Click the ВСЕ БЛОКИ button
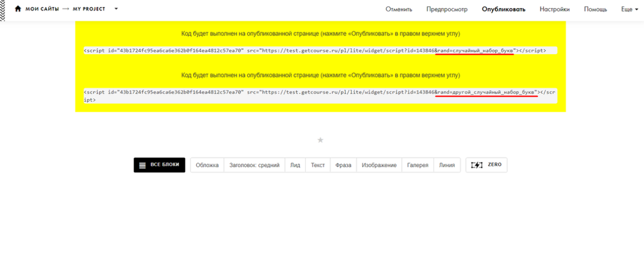644x258 pixels. click(x=159, y=165)
